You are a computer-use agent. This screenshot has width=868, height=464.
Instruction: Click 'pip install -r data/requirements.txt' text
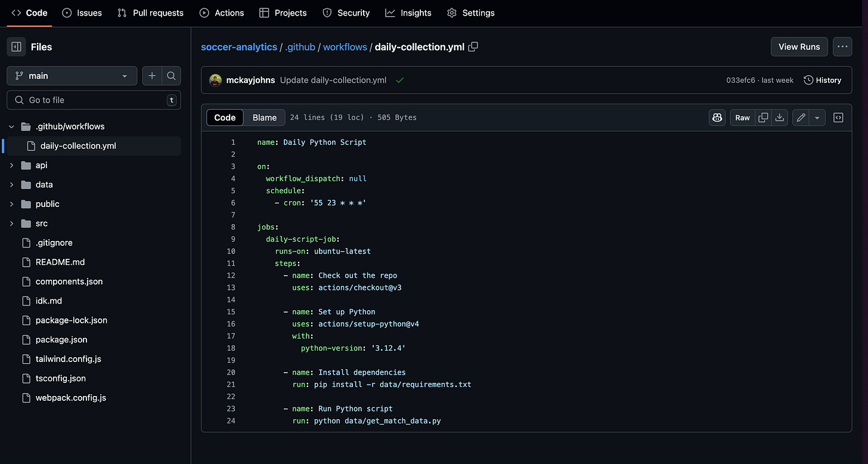click(393, 384)
